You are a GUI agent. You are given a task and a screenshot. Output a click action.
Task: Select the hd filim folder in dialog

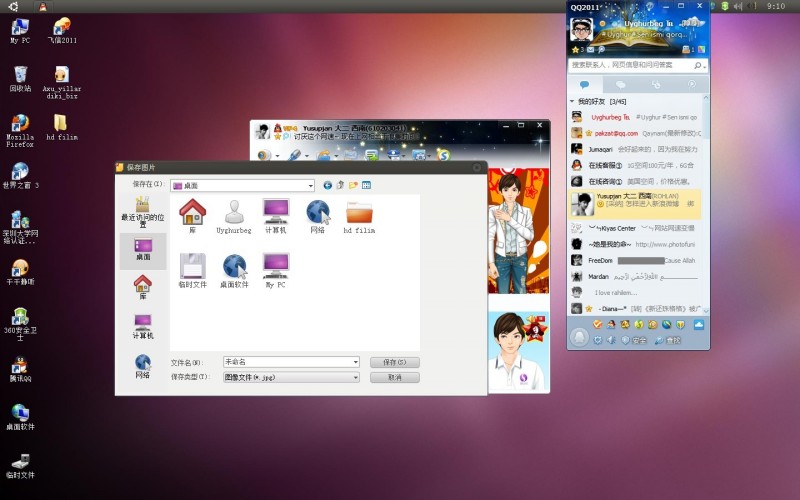pos(359,216)
